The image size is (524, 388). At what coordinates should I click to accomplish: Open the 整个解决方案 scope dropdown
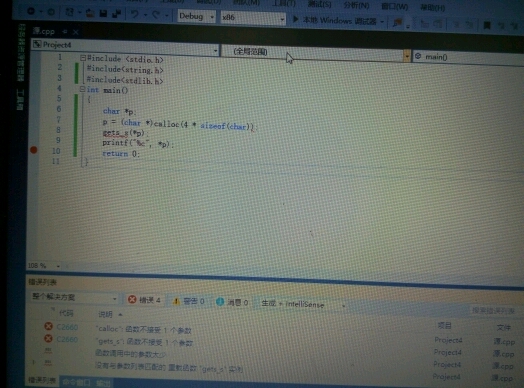[74, 297]
